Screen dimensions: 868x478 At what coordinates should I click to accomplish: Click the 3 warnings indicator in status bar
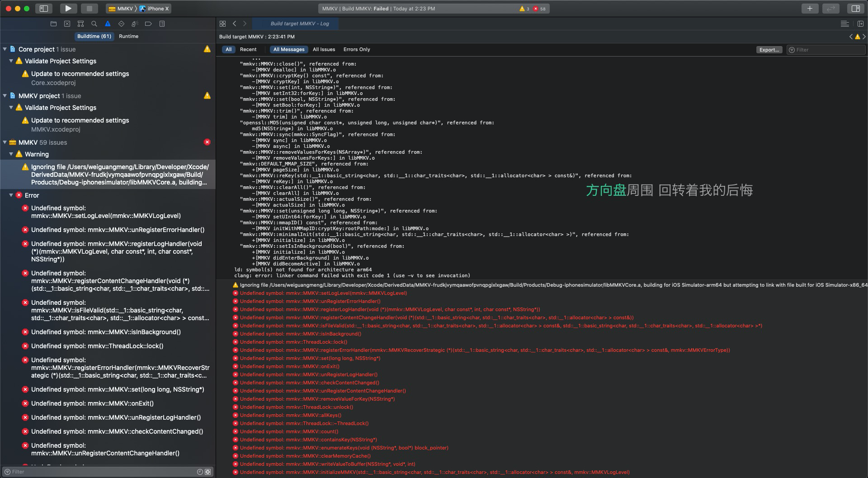click(x=524, y=9)
